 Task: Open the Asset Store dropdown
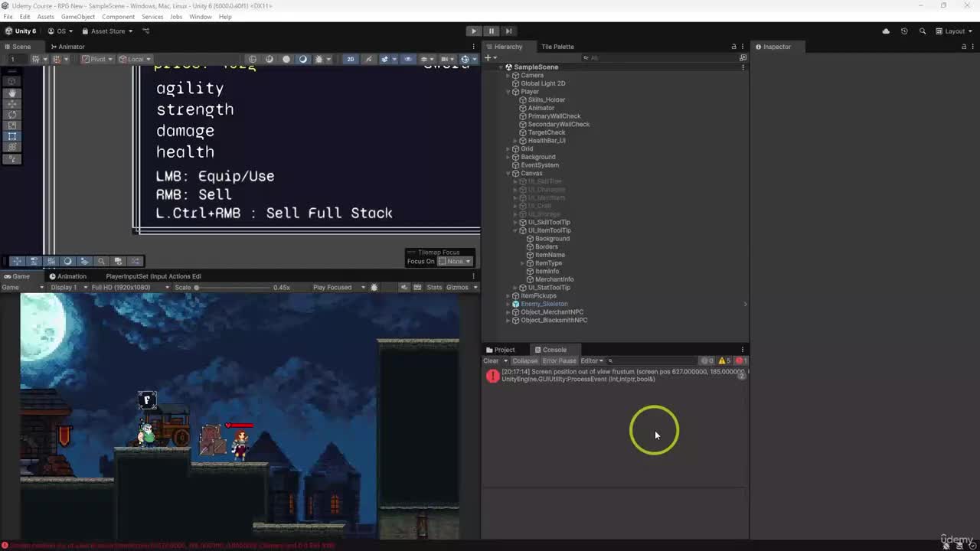(x=107, y=31)
